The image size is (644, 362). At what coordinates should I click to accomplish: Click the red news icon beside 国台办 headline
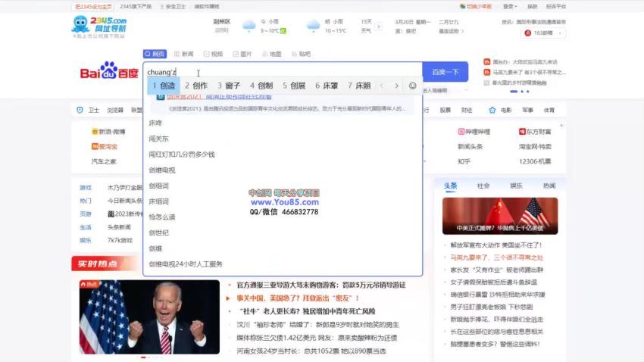pyautogui.click(x=486, y=62)
